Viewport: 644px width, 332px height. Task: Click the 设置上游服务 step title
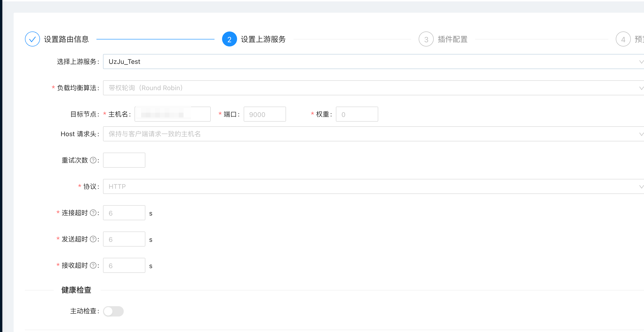click(263, 39)
